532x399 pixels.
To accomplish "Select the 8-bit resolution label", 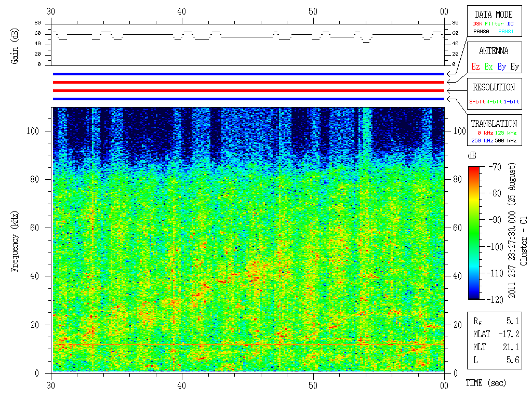I will click(x=477, y=101).
